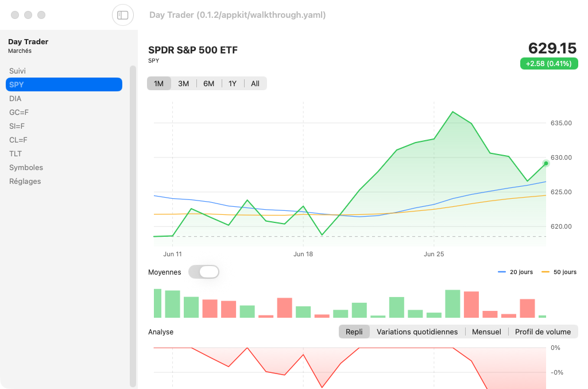Click the 50 jours legend entry
The width and height of the screenshot is (588, 389).
click(x=559, y=272)
